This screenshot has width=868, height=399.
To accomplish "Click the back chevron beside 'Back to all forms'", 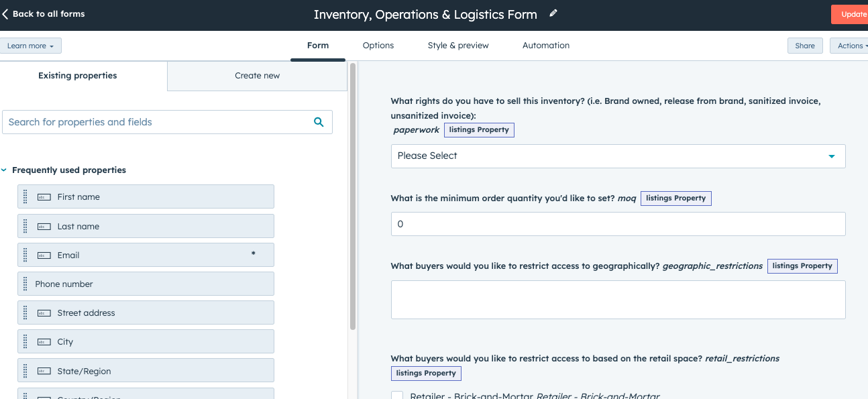I will pyautogui.click(x=6, y=13).
